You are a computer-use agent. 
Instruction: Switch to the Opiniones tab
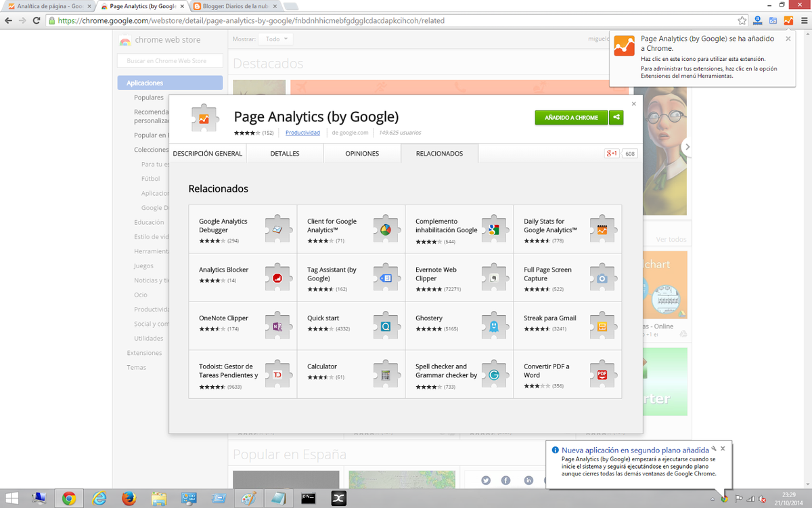362,154
